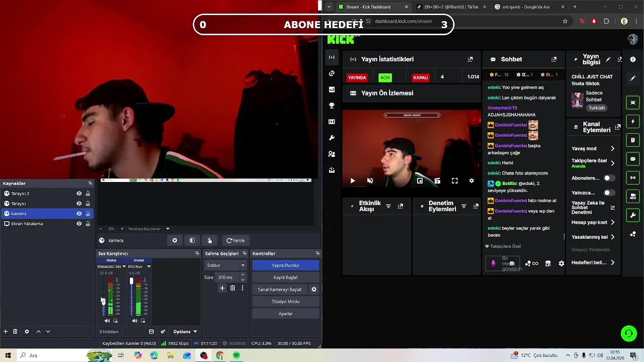Open audio mixer Options dropdown
644x362 pixels.
click(185, 331)
